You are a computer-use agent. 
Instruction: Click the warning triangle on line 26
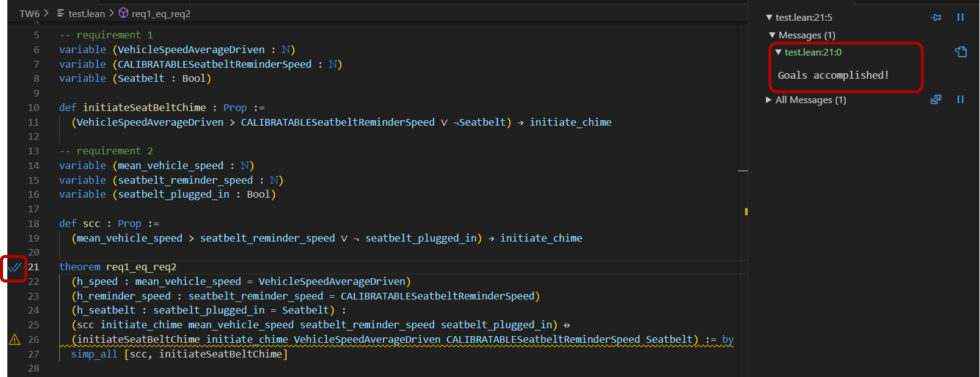15,340
